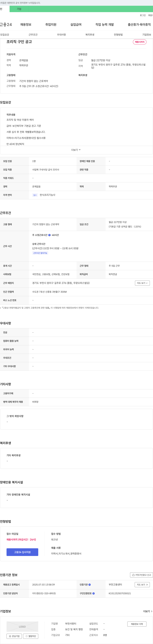
Task: Select the '퇴직연금' value
Action: (x=113, y=274)
